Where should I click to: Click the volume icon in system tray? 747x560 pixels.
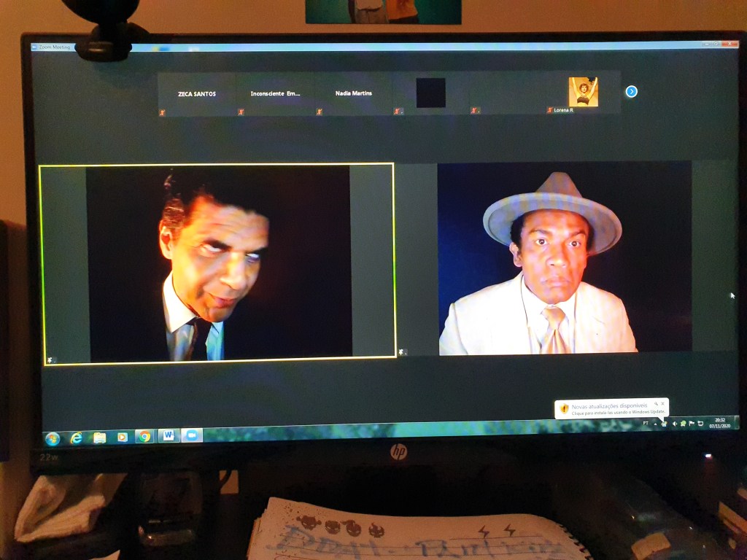[674, 424]
